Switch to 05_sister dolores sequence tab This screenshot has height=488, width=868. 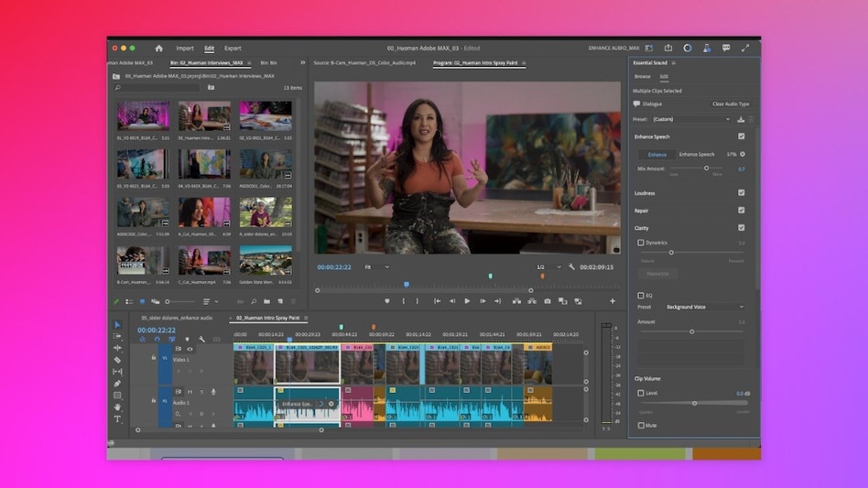pyautogui.click(x=177, y=318)
